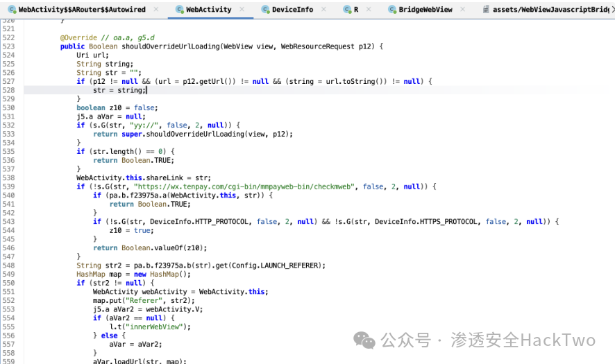The image size is (615, 364).
Task: Close the WebActivity$$ARouter$$Autowired tab
Action: (x=156, y=9)
